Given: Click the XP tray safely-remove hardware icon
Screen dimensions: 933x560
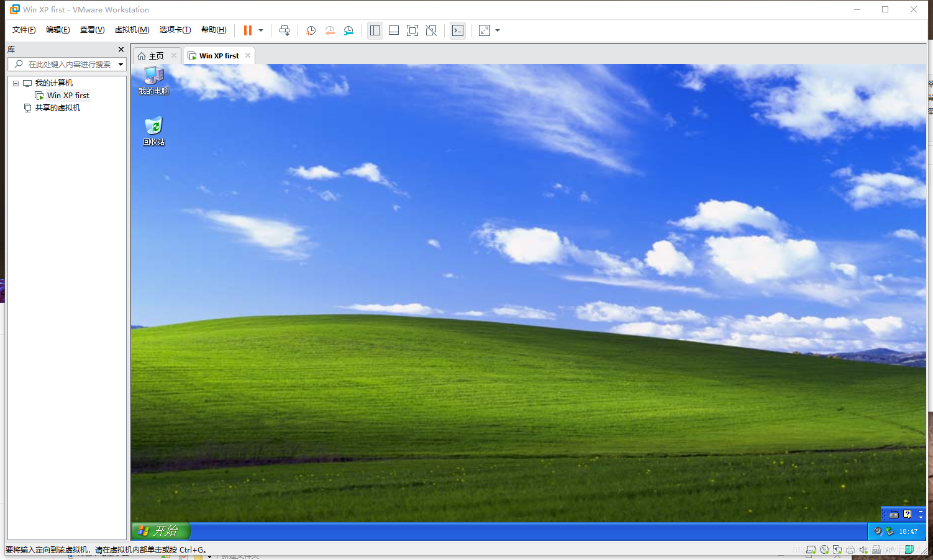Looking at the screenshot, I should (x=890, y=531).
